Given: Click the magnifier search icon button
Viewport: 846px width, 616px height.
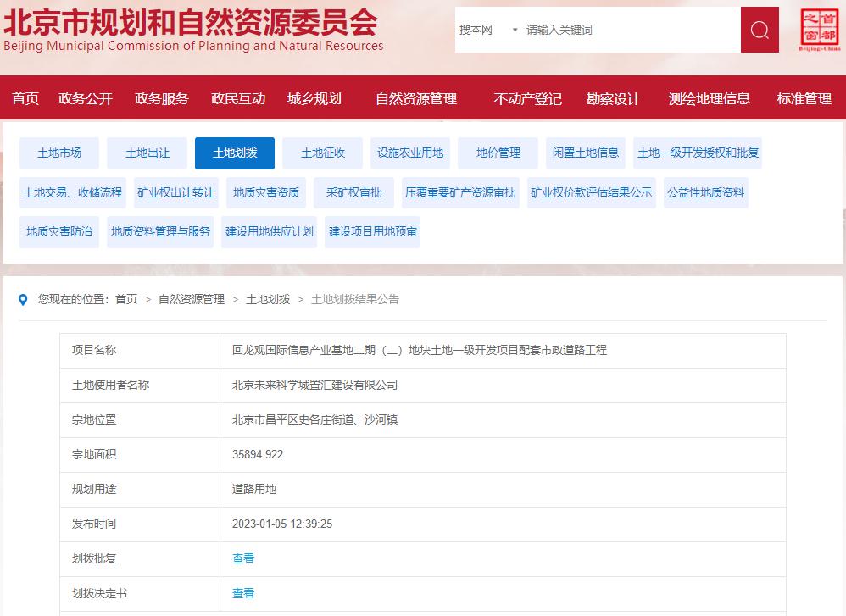Looking at the screenshot, I should click(760, 30).
